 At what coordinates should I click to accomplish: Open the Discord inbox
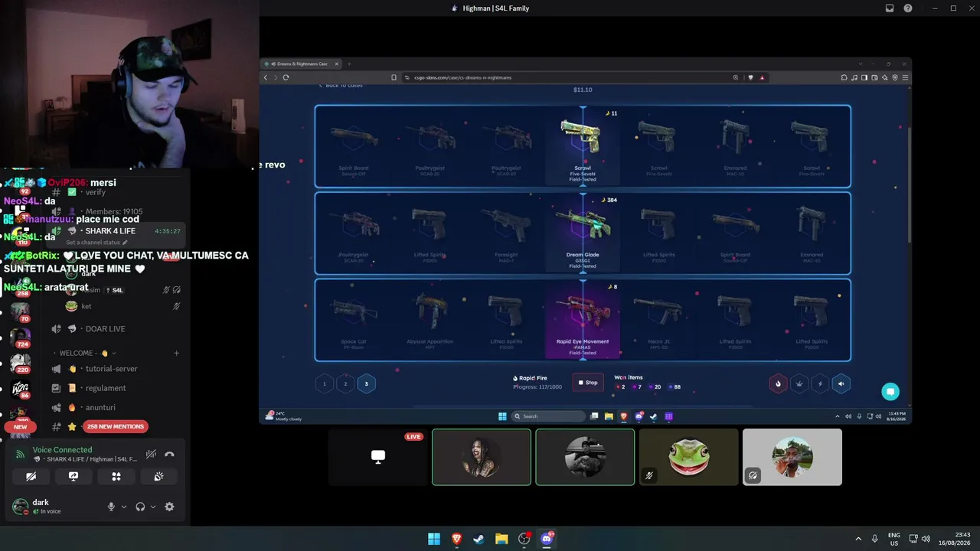(x=890, y=8)
